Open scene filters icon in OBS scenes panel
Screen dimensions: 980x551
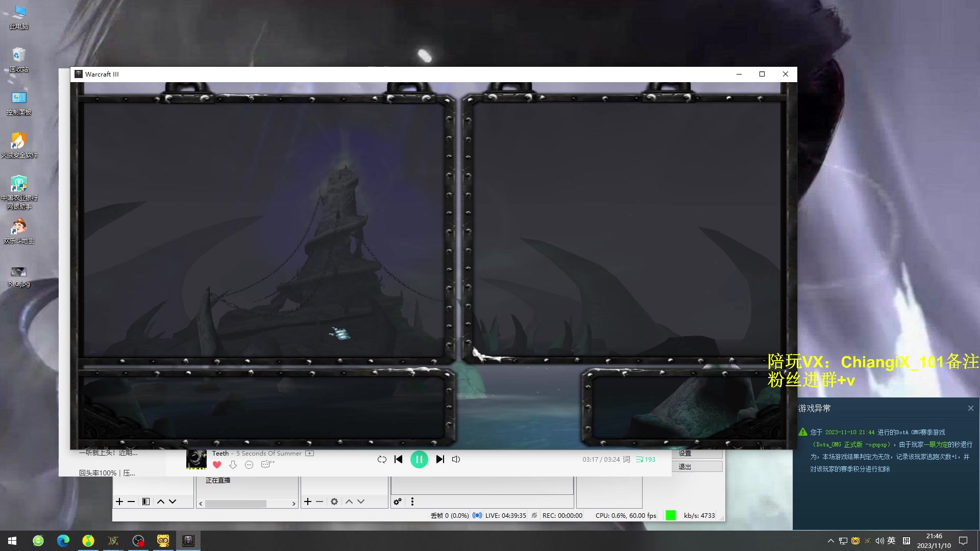(x=146, y=502)
